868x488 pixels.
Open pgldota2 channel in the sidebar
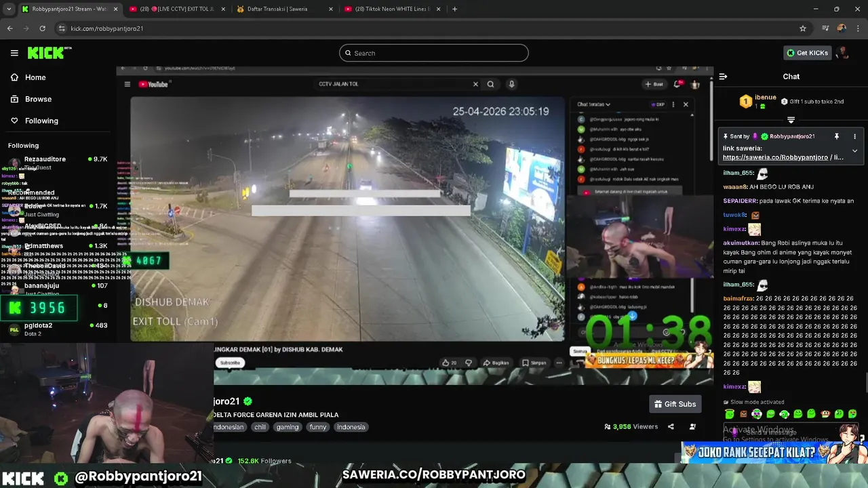(x=58, y=329)
